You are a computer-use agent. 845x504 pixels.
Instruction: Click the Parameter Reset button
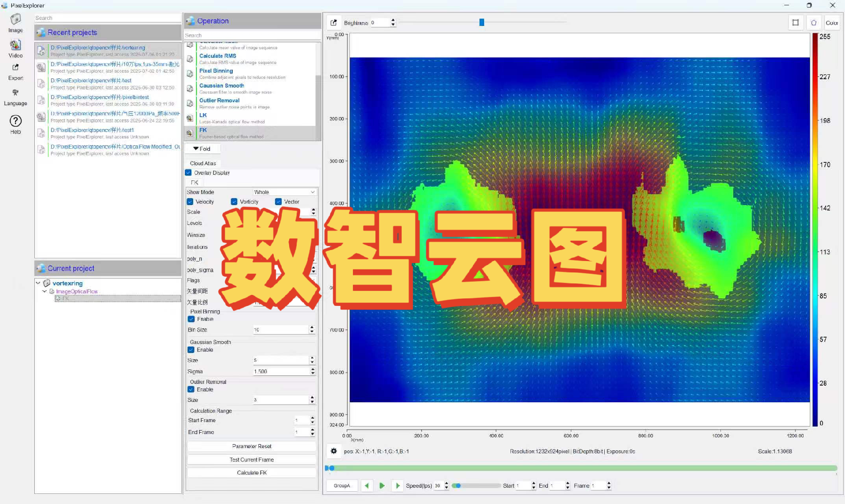(x=252, y=446)
